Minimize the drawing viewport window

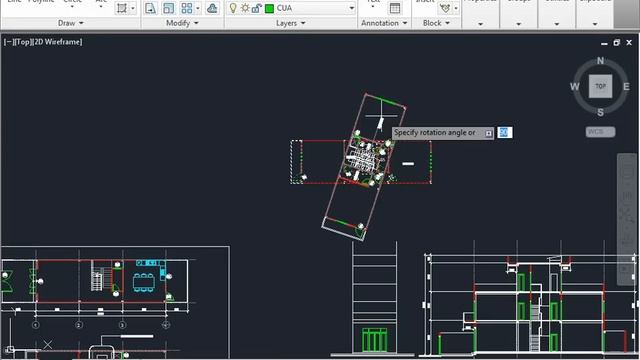tap(604, 43)
